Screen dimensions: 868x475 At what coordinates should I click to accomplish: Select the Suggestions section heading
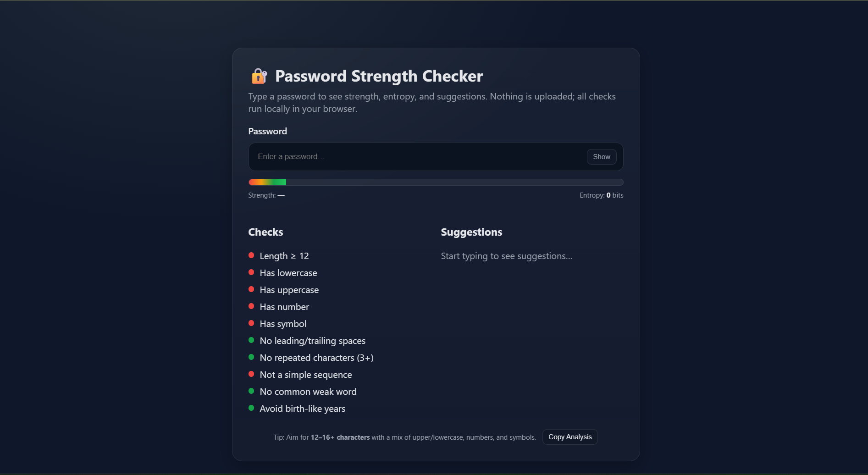[x=471, y=232]
